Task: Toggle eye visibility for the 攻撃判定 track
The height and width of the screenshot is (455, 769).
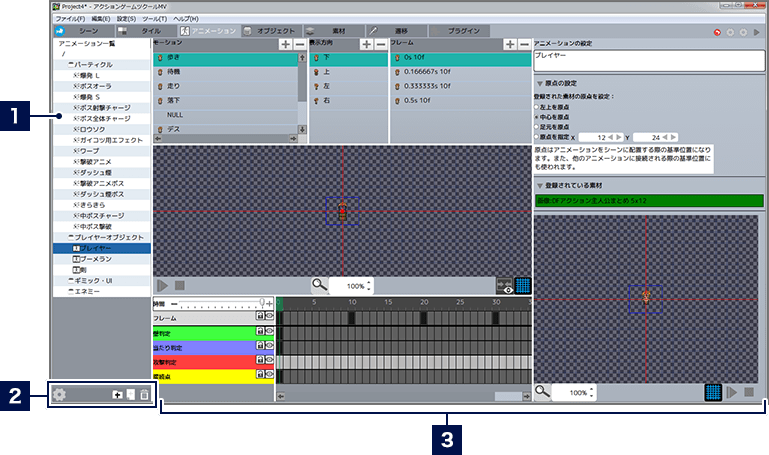Action: [x=269, y=362]
